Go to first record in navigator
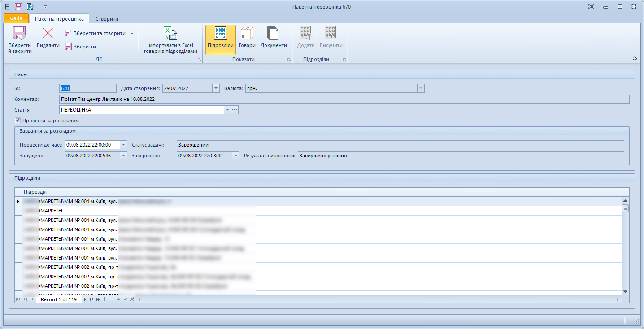Viewport: 644px width, 329px height. pyautogui.click(x=18, y=299)
